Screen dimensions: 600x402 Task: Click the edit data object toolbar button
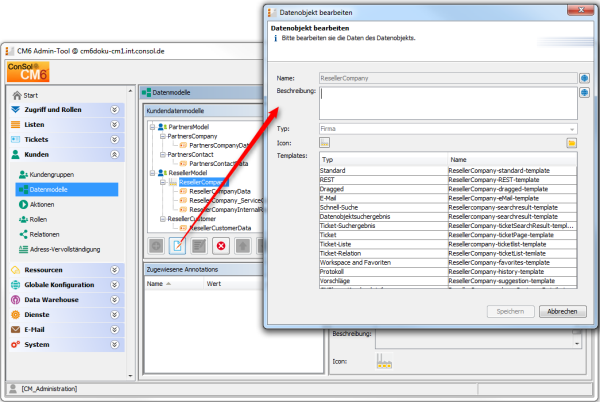(178, 246)
